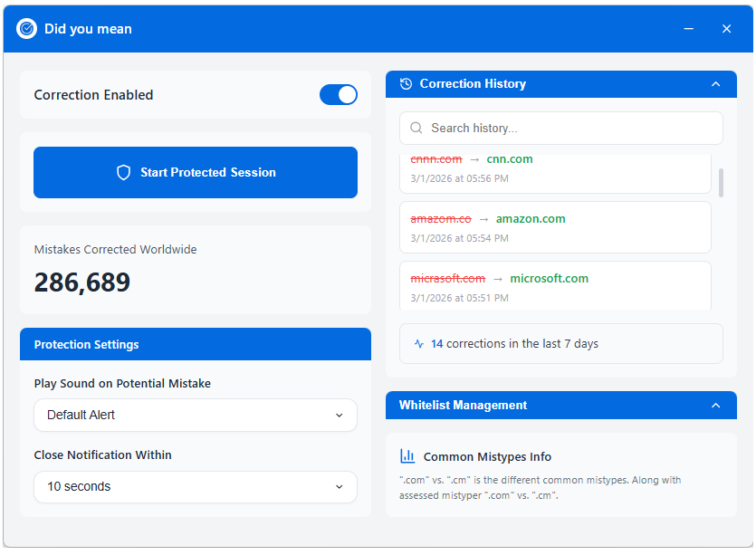Viewport: 756px width, 555px height.
Task: Click the magnifier icon in history search
Action: tap(416, 128)
